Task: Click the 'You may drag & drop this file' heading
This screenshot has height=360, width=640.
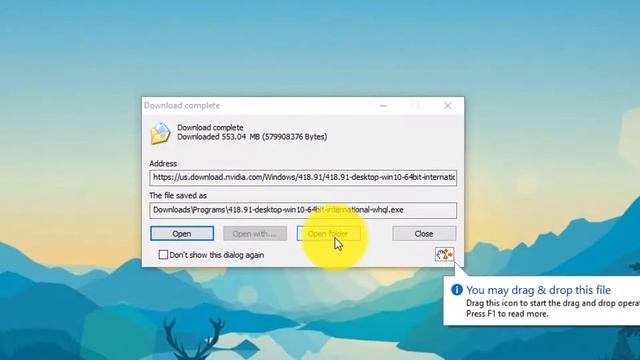Action: click(538, 290)
